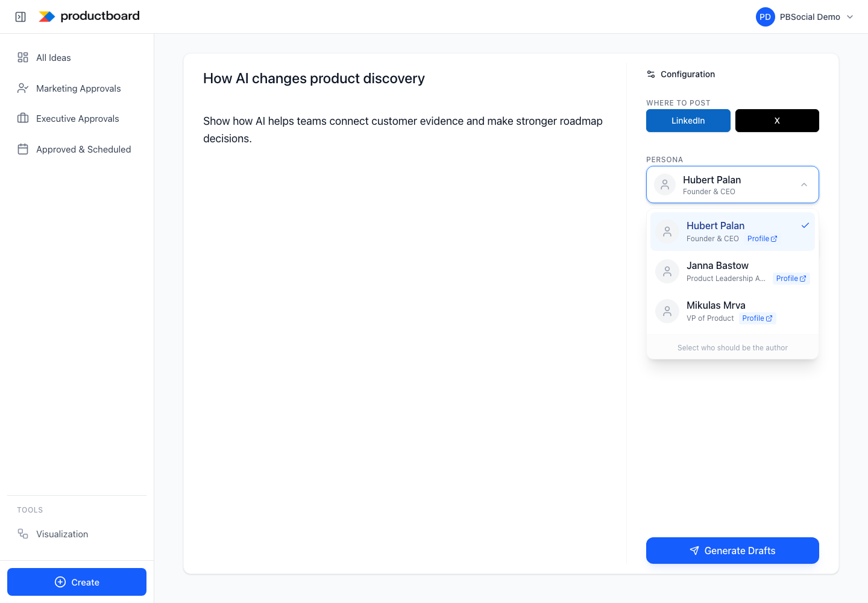Screen dimensions: 868x603
Task: Click the PBSocial Demo account name
Action: click(x=810, y=17)
